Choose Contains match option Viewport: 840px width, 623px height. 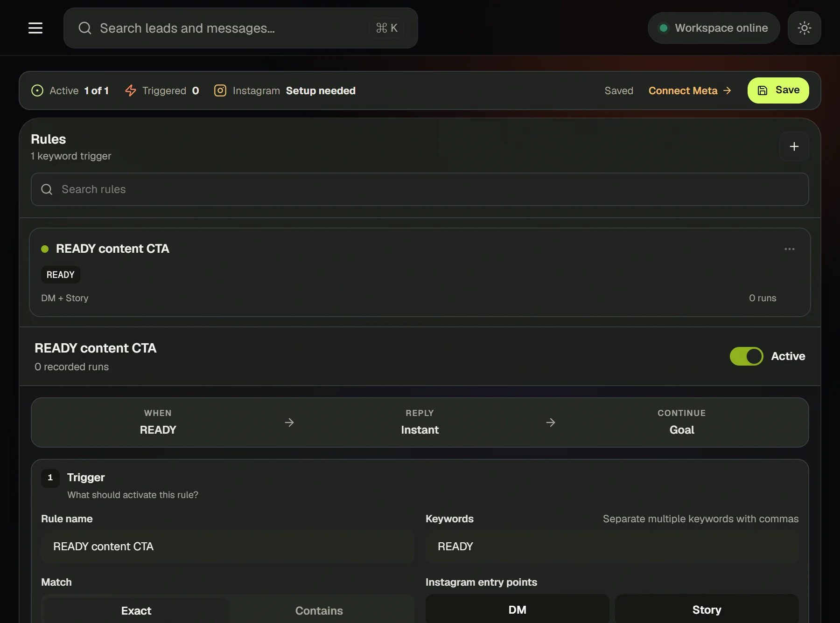tap(319, 610)
